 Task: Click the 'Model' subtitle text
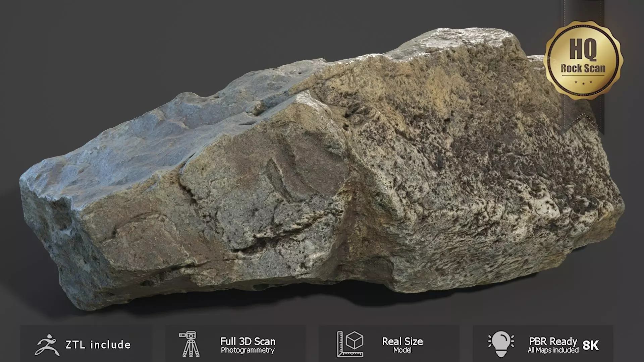(402, 350)
